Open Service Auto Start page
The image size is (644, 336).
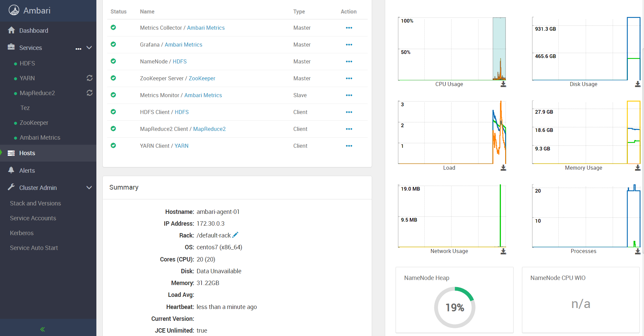(34, 248)
